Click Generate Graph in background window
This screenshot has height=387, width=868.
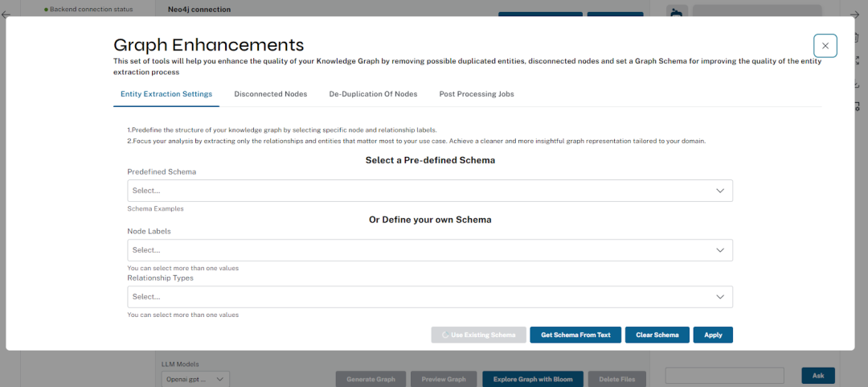pos(371,379)
